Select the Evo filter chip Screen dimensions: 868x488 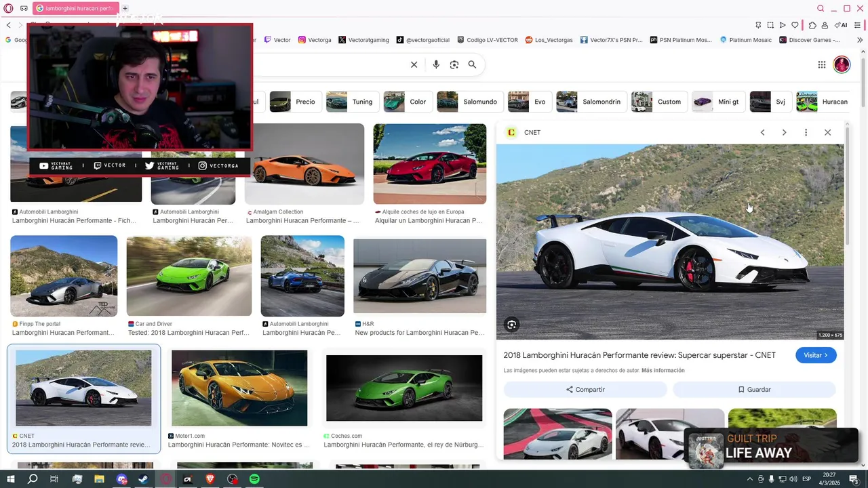[530, 102]
